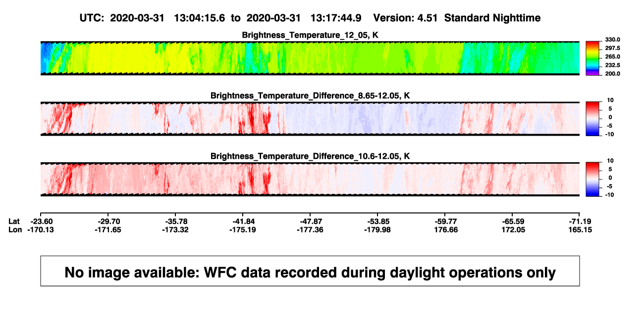Click the Brightness_Temperature_12_05 plot title
644x330 pixels.
310,35
